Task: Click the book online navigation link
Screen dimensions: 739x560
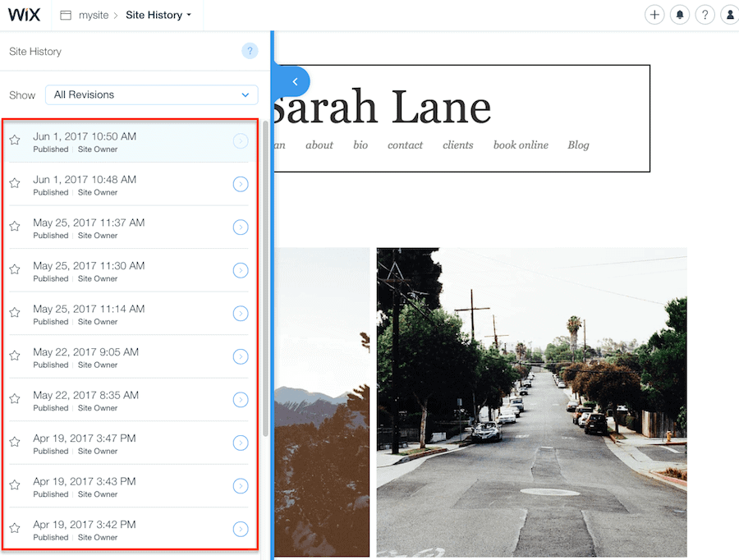Action: pyautogui.click(x=521, y=145)
